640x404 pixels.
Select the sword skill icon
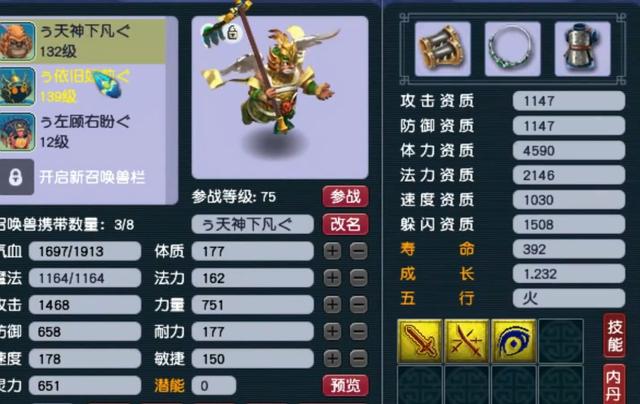pyautogui.click(x=420, y=341)
